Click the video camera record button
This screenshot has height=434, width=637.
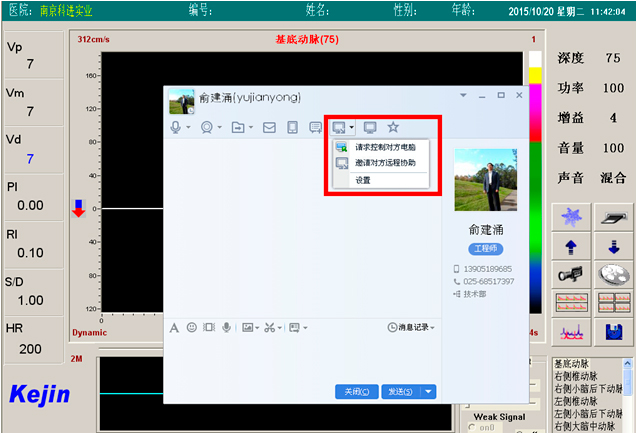[x=571, y=275]
